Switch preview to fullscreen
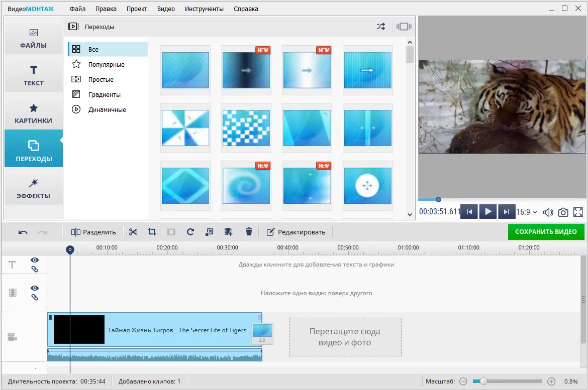 pos(578,212)
